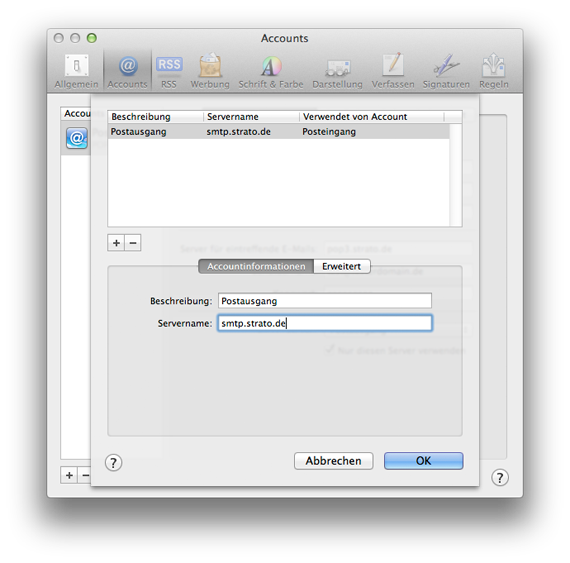Remove selected server with minus button
The width and height of the screenshot is (570, 563).
pos(133,243)
